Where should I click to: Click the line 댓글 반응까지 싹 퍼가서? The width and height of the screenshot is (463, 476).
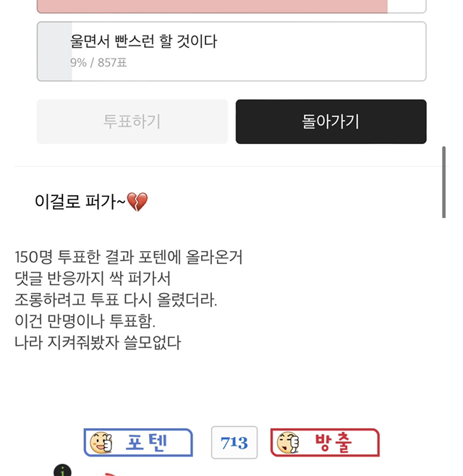pyautogui.click(x=92, y=278)
